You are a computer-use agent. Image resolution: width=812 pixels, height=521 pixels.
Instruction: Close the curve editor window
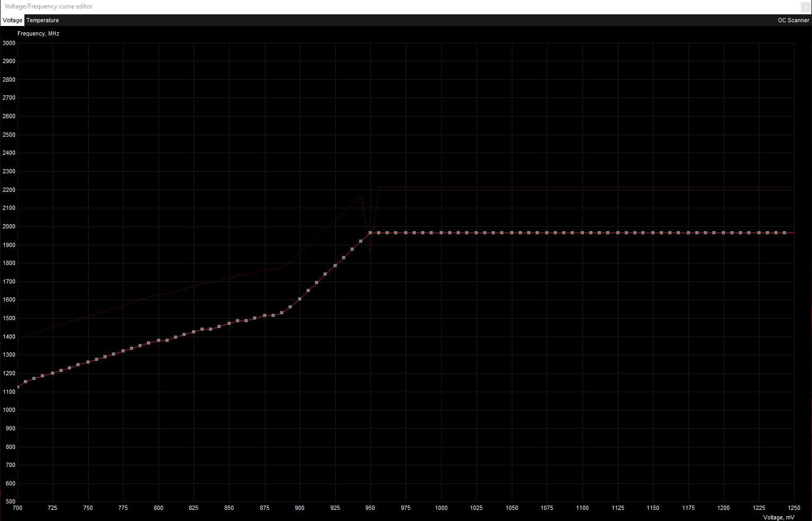point(805,6)
